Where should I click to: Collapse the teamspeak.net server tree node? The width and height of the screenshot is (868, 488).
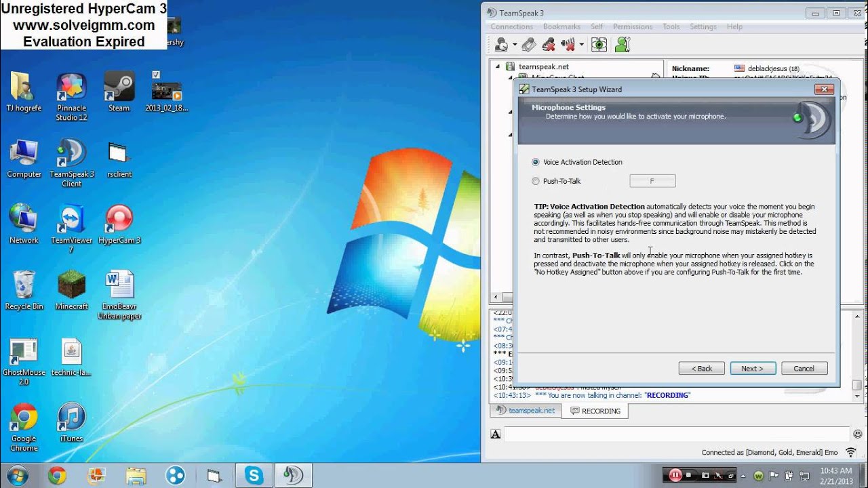(498, 66)
